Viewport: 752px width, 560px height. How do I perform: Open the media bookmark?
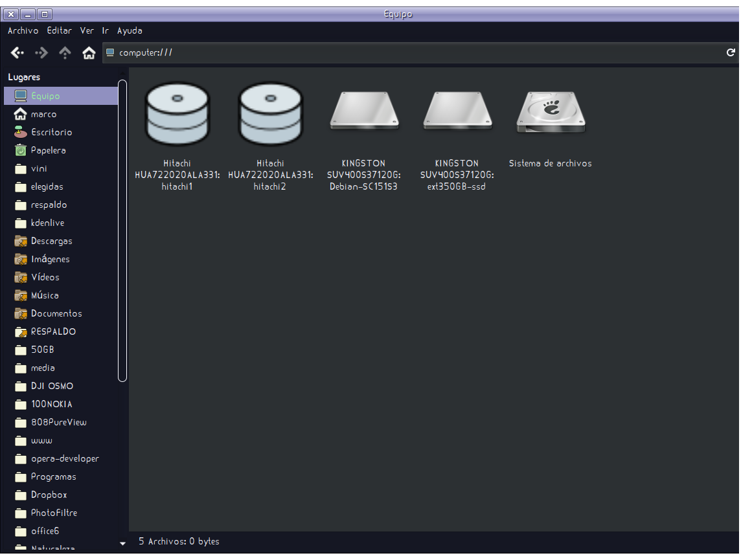(x=61, y=368)
